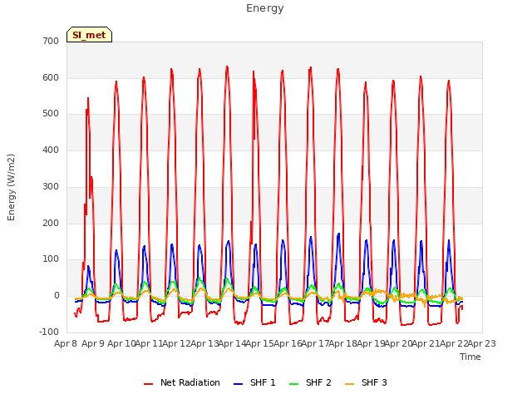Click the red Net Radiation legend swatch
532x399 pixels.
tap(148, 384)
